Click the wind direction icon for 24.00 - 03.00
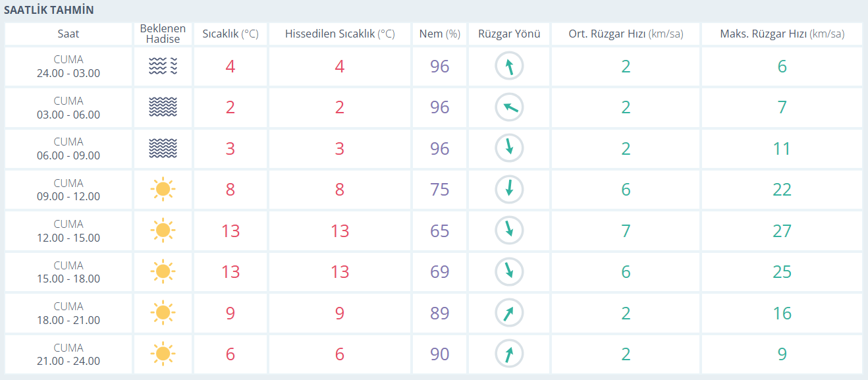This screenshot has height=380, width=868. coord(509,66)
